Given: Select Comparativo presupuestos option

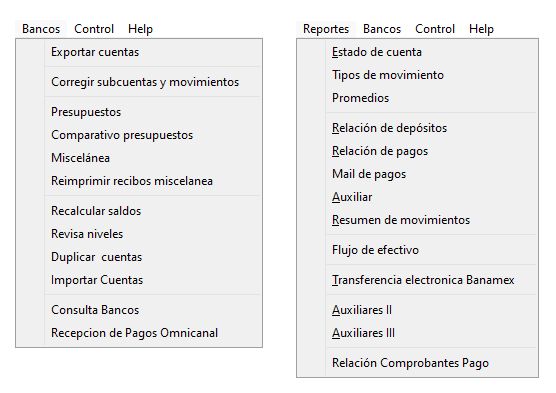Looking at the screenshot, I should pos(139,135).
